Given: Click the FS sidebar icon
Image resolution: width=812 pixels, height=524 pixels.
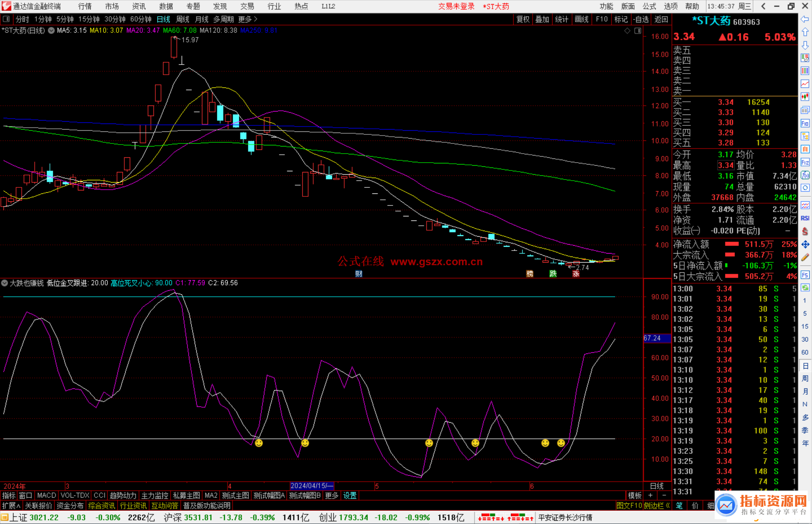Looking at the screenshot, I should tap(805, 275).
